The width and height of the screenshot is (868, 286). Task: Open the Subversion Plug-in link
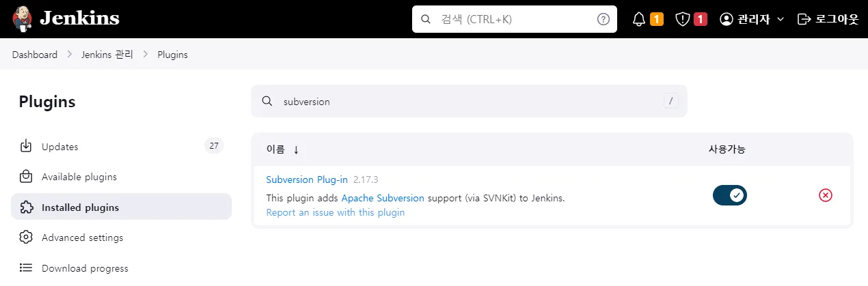tap(307, 180)
